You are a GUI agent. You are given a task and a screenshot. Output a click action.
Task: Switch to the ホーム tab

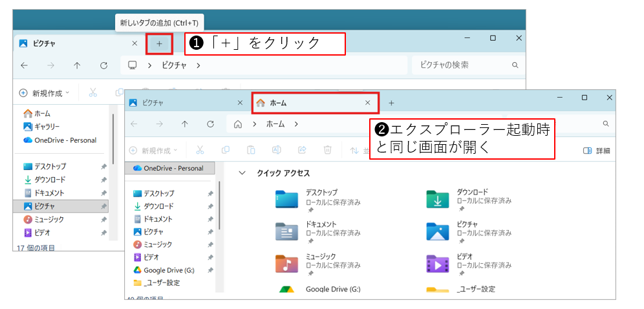(x=304, y=103)
